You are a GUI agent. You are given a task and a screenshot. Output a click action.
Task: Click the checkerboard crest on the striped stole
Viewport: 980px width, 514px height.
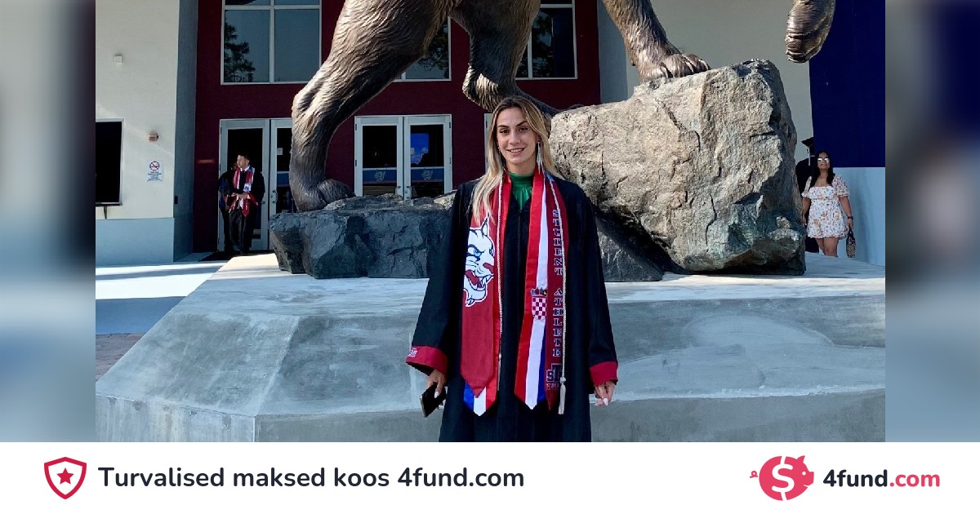[538, 304]
